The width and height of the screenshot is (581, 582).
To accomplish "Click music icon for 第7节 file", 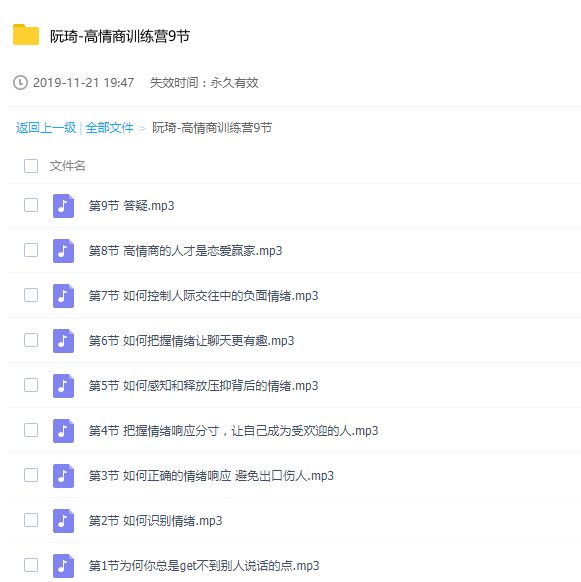I will tap(63, 296).
